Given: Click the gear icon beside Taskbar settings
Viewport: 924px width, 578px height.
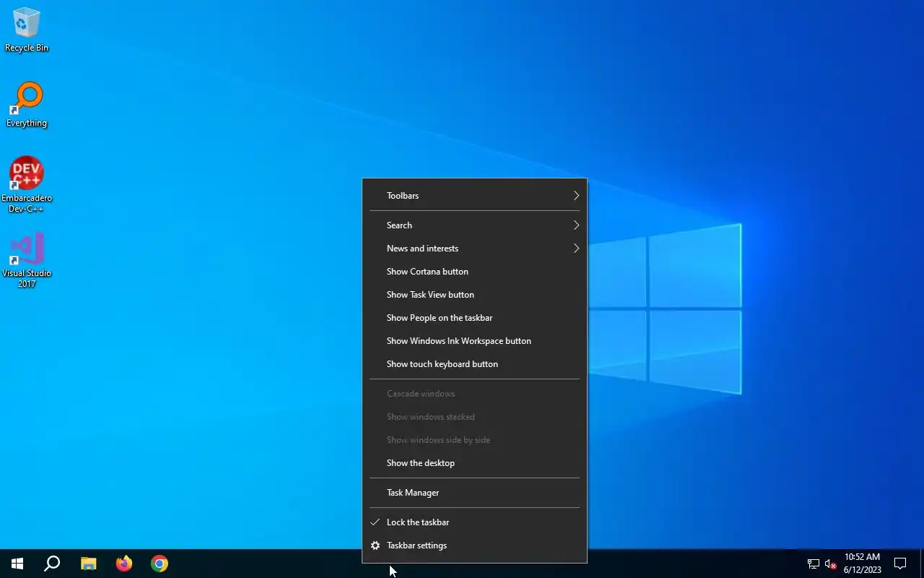Looking at the screenshot, I should click(375, 545).
